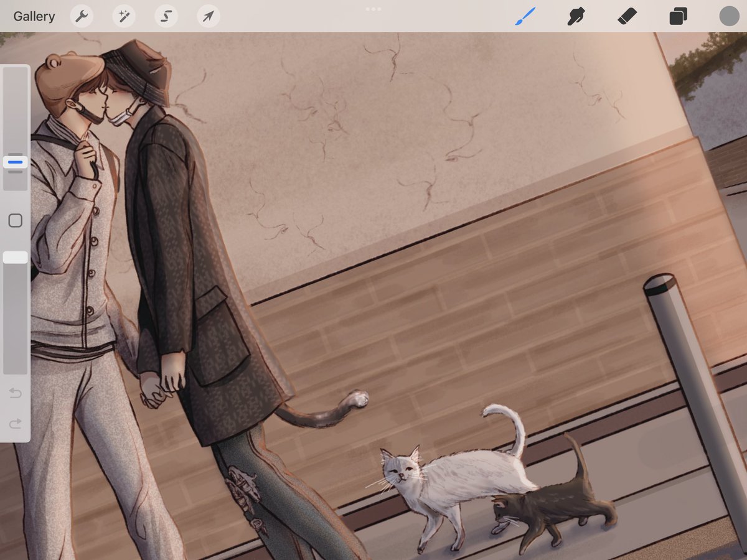This screenshot has height=560, width=747.
Task: Redo the last undone stroke
Action: [16, 424]
